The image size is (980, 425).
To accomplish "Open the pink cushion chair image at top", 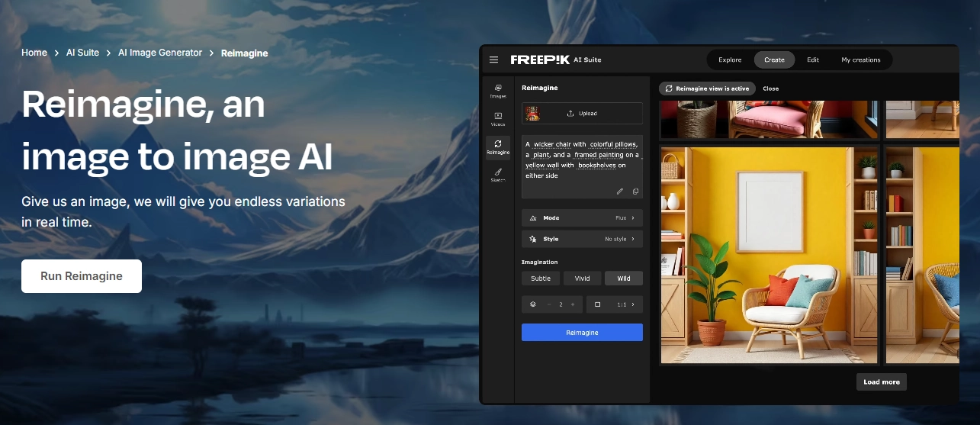I will point(769,119).
